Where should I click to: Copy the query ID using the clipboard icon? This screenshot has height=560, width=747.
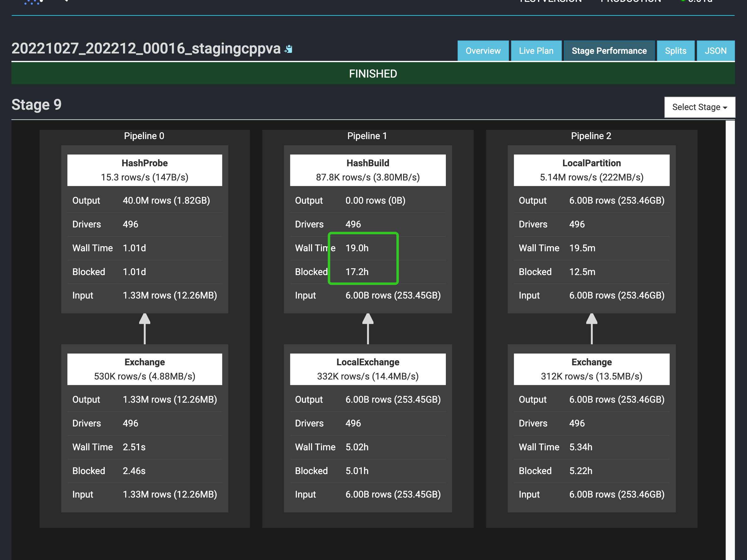coord(288,49)
